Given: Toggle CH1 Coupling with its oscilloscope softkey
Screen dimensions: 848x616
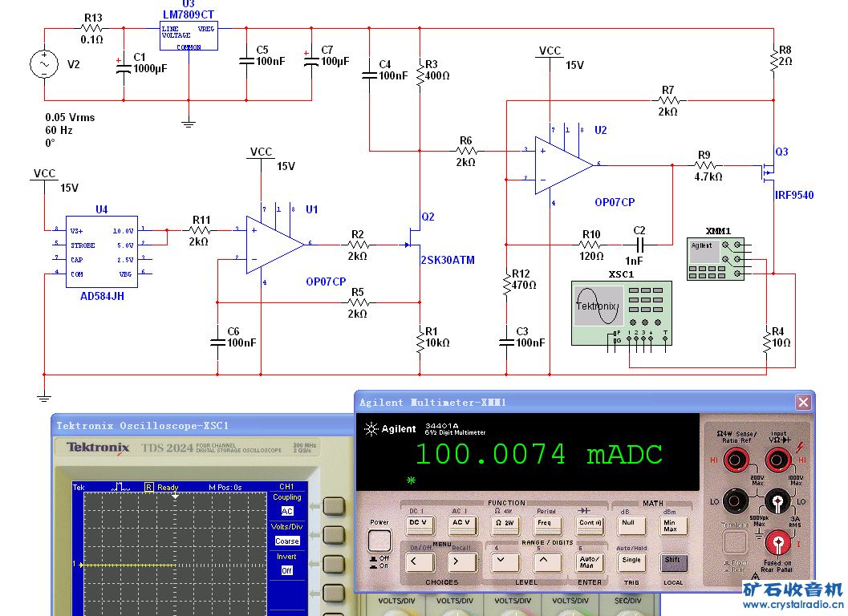Looking at the screenshot, I should click(334, 506).
